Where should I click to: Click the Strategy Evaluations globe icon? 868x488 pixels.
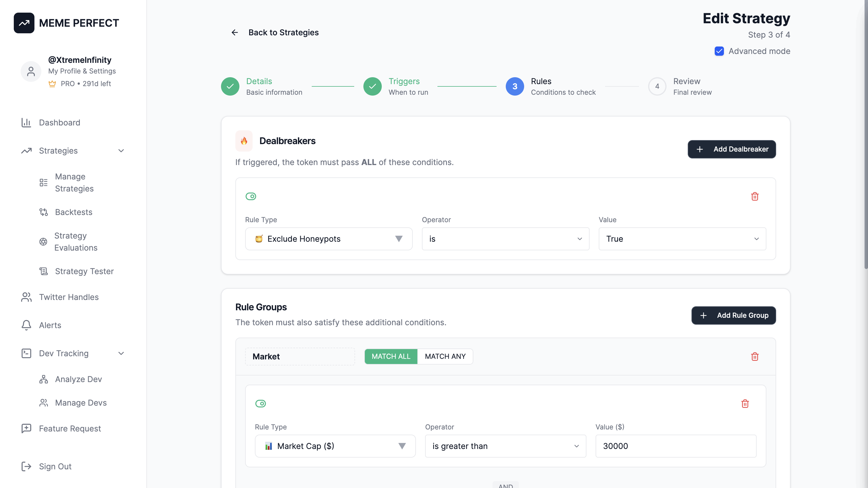click(43, 242)
